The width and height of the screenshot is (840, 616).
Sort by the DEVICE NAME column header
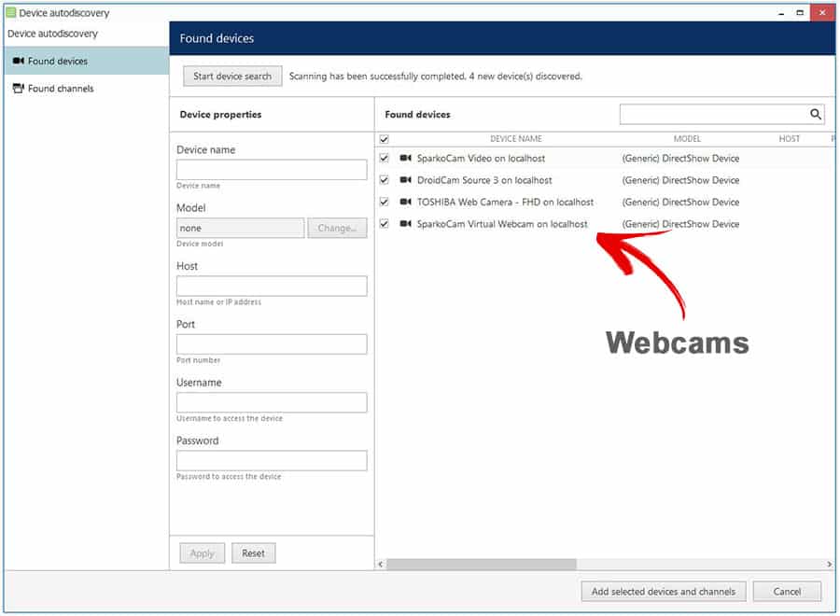point(515,139)
